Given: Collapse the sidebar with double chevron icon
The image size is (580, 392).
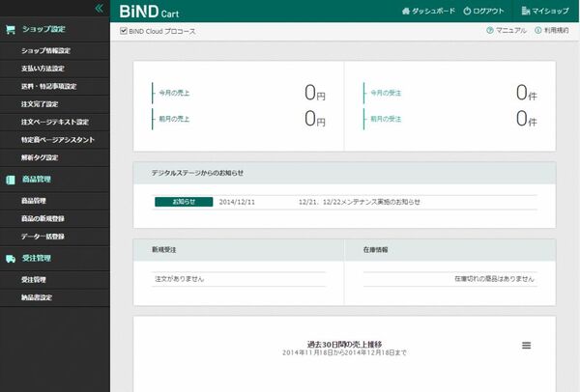Looking at the screenshot, I should click(x=100, y=8).
